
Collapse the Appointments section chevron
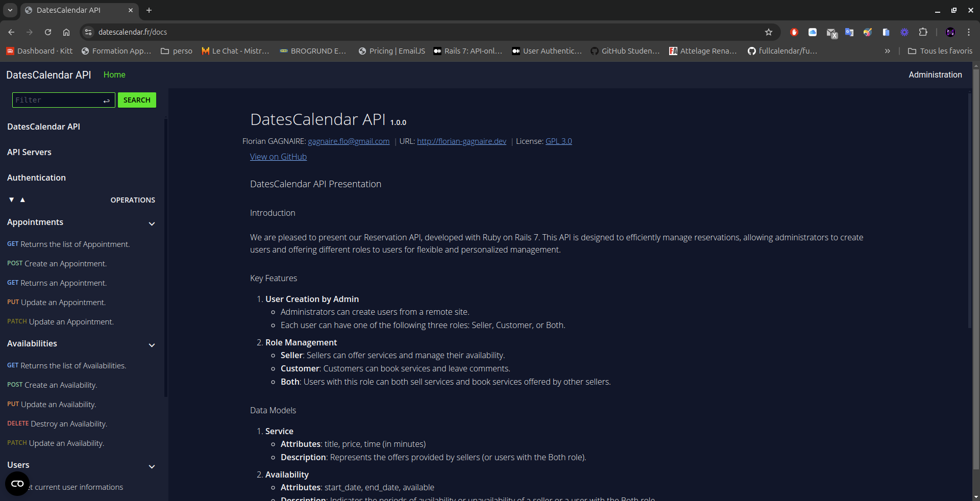(152, 224)
